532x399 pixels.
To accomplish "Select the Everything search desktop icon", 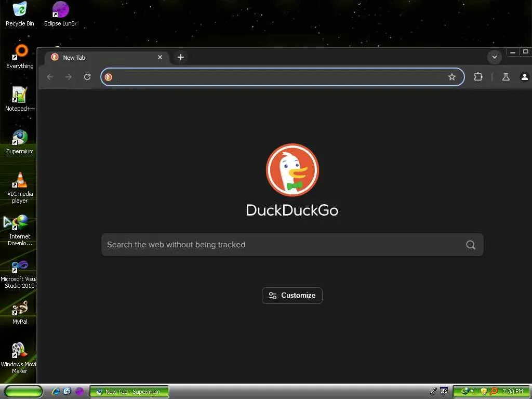I will pos(20,56).
